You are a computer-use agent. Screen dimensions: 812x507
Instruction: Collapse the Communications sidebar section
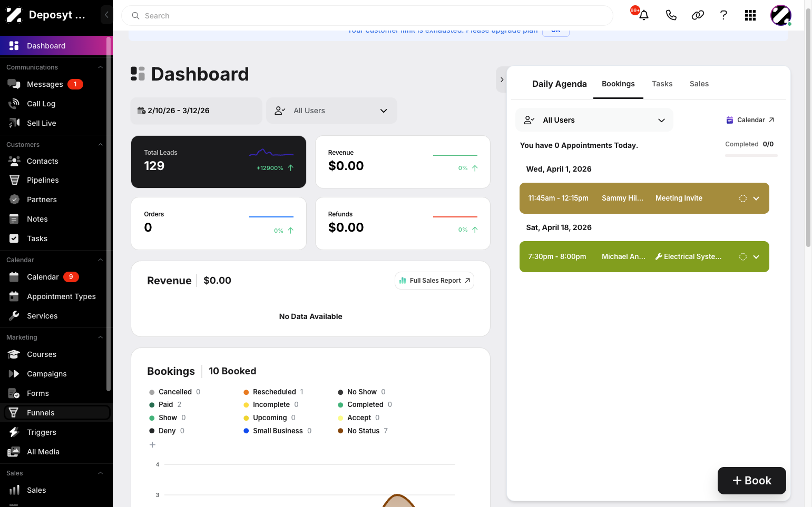click(100, 67)
